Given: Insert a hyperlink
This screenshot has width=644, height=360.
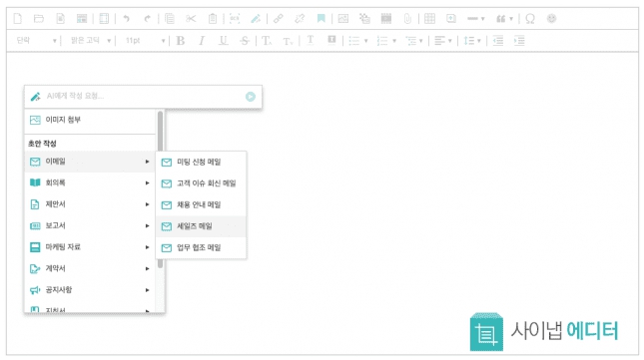Looking at the screenshot, I should (x=279, y=19).
